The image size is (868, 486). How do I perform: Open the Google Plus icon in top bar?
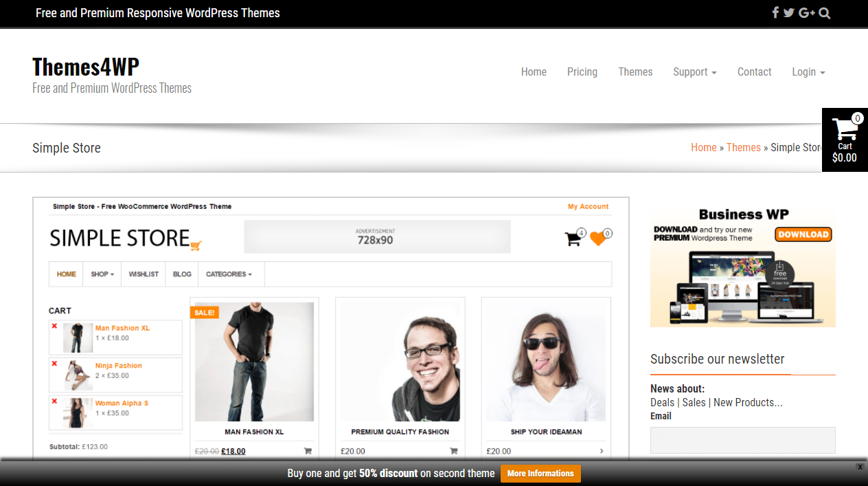[x=807, y=12]
